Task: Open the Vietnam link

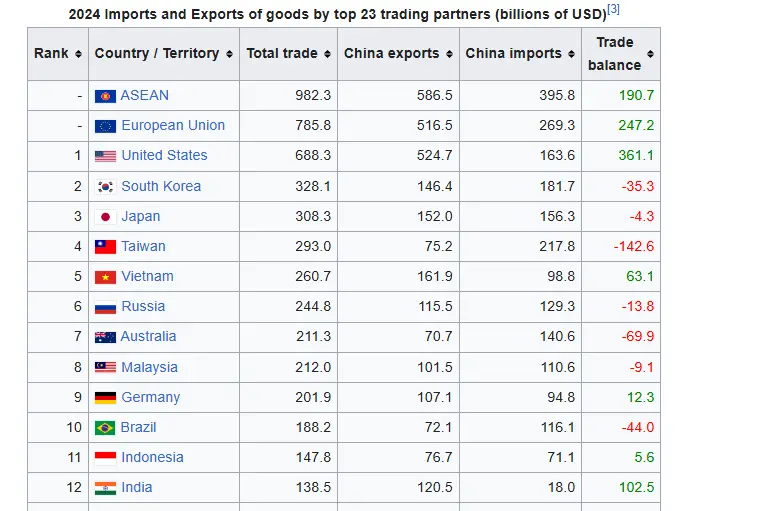Action: [x=148, y=276]
